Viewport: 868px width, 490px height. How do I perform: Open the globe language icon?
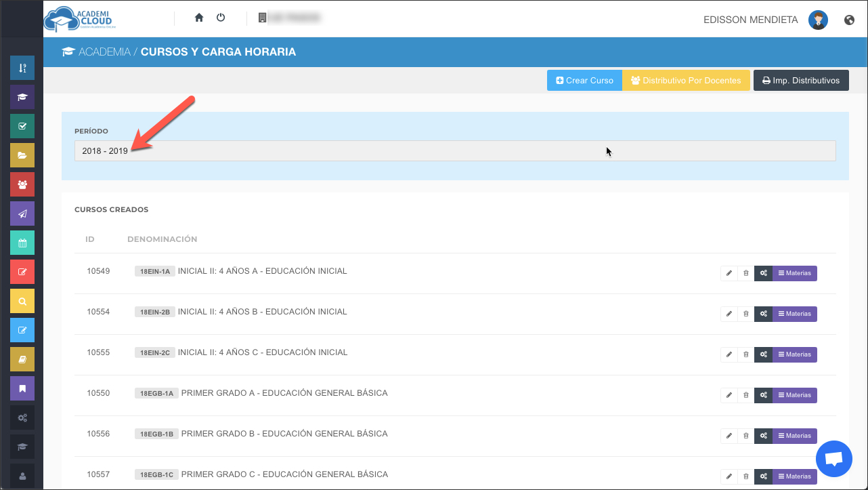849,20
